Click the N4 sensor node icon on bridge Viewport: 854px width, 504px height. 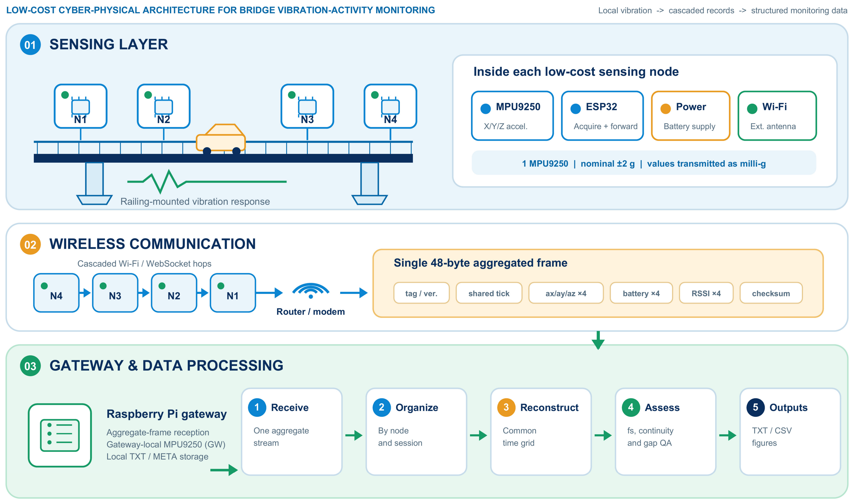coord(390,106)
